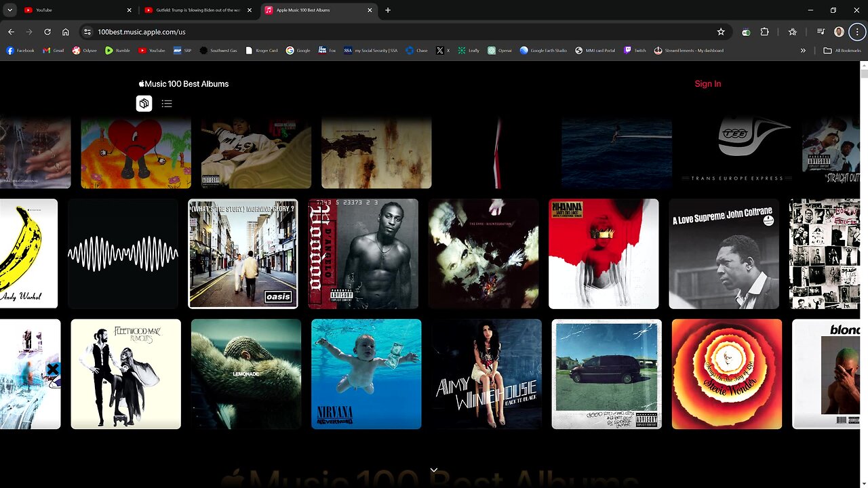Open YouTube bookmark in bookmarks bar
Image resolution: width=868 pixels, height=488 pixels.
[152, 50]
